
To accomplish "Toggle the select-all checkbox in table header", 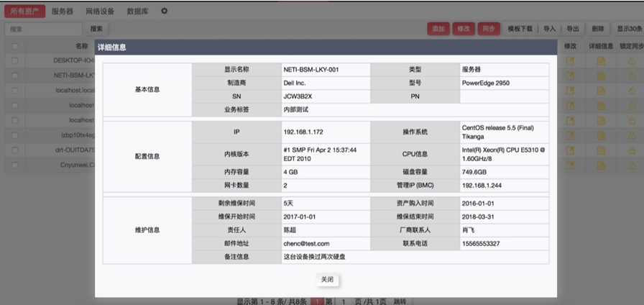I will 14,46.
